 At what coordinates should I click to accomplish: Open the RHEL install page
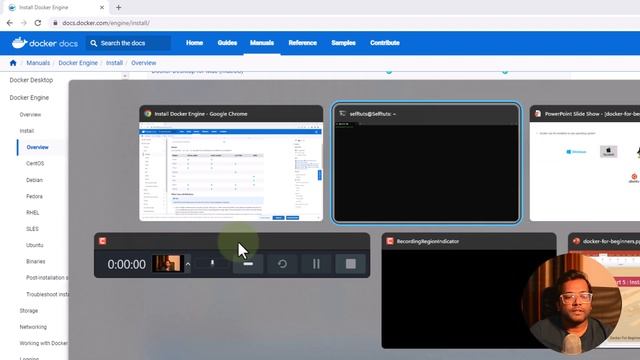(x=33, y=213)
